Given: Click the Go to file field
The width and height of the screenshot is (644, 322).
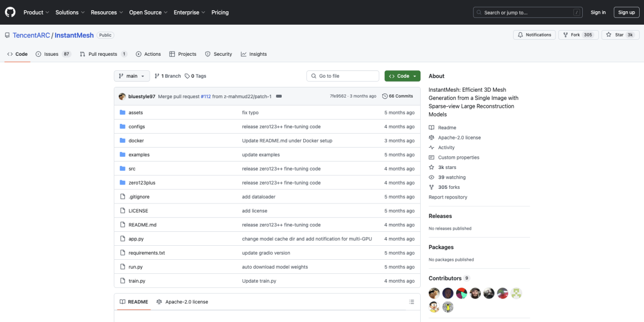Looking at the screenshot, I should (342, 76).
